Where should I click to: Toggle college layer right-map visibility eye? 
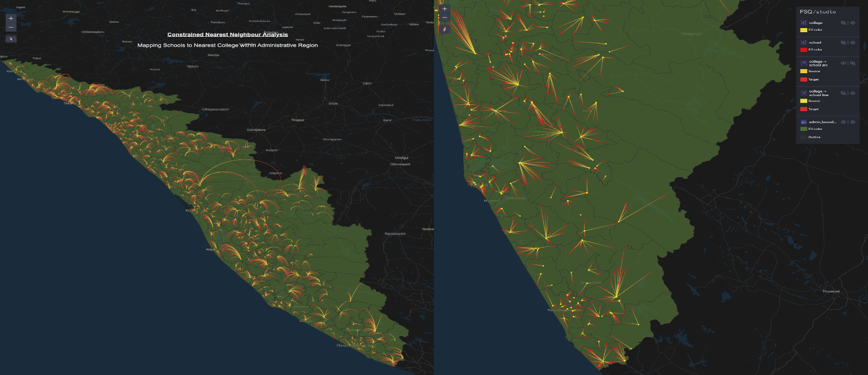[x=852, y=23]
